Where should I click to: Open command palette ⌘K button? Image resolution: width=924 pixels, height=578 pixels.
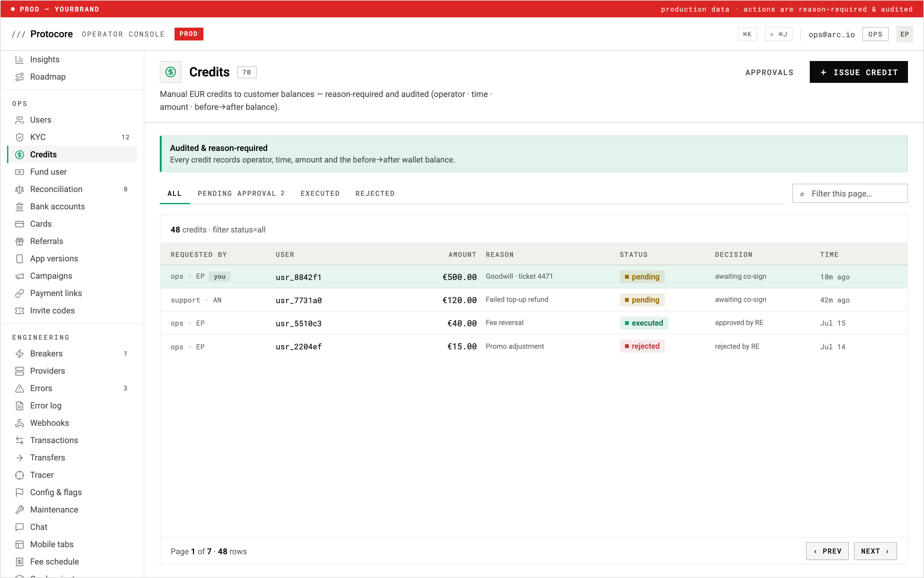pyautogui.click(x=747, y=34)
